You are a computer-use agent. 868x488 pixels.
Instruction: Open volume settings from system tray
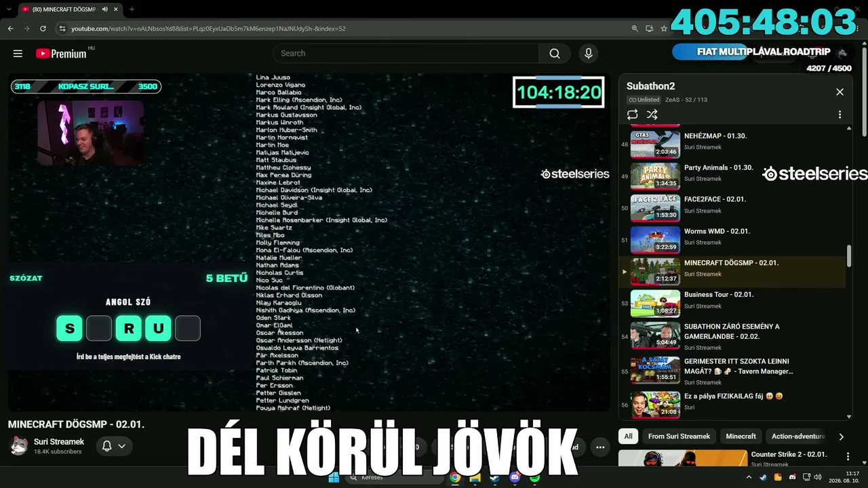pos(817,478)
